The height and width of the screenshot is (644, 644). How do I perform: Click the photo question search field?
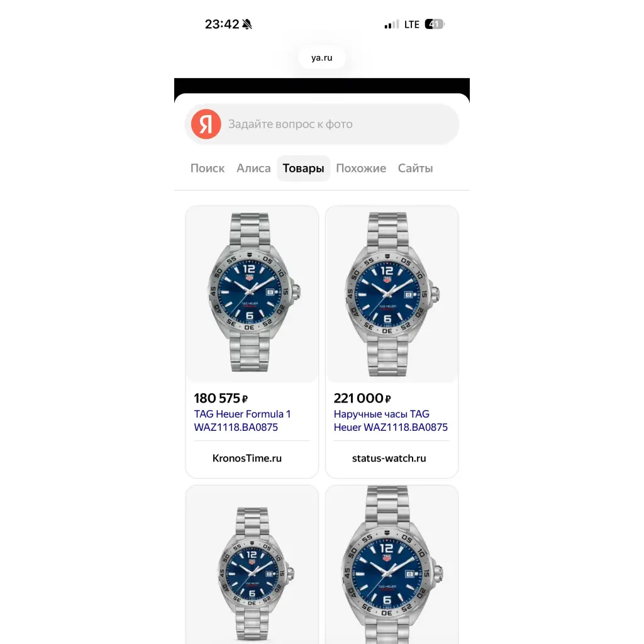[x=321, y=124]
